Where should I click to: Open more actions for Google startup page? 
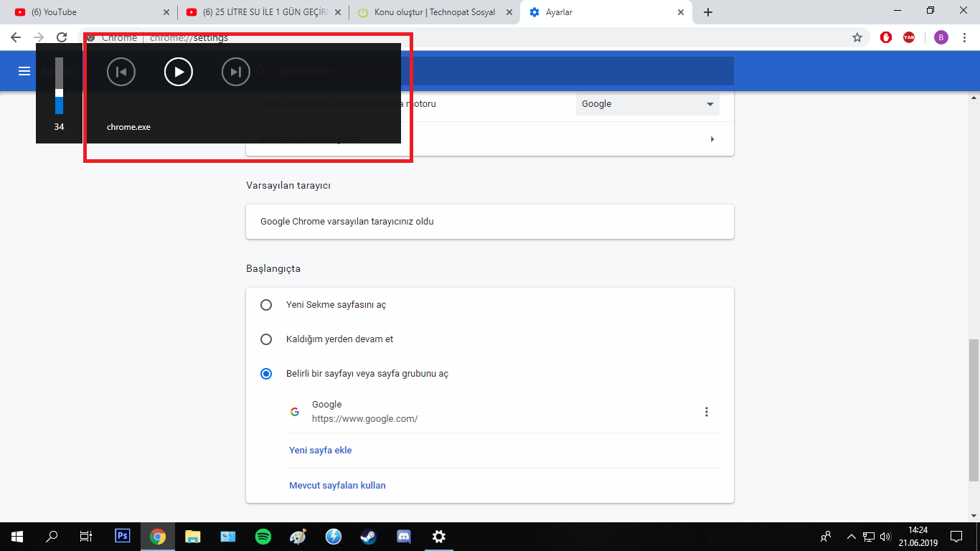coord(707,412)
